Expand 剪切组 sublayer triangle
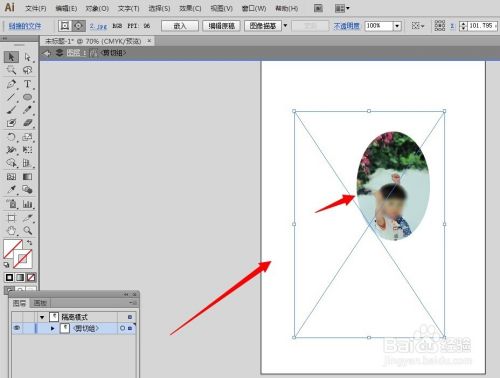 [52, 328]
